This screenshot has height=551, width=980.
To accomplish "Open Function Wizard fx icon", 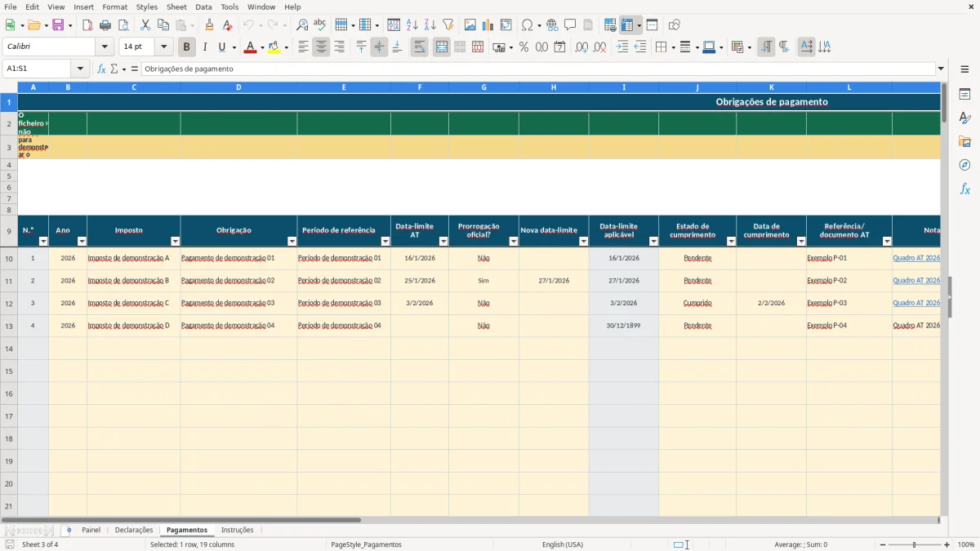I will click(101, 69).
